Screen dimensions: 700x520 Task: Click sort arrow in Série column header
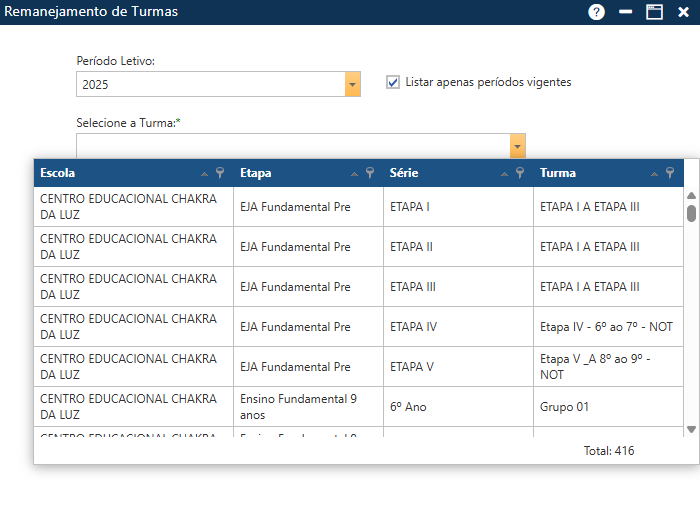click(505, 173)
